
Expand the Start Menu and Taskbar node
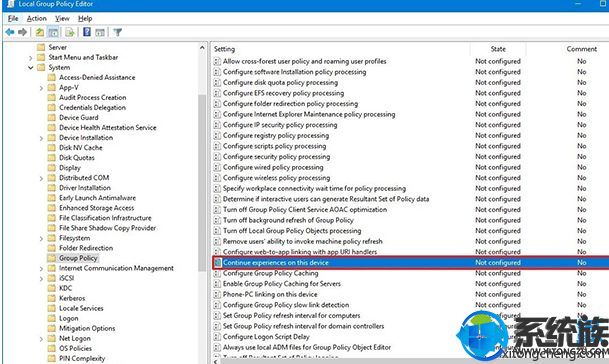coord(31,57)
